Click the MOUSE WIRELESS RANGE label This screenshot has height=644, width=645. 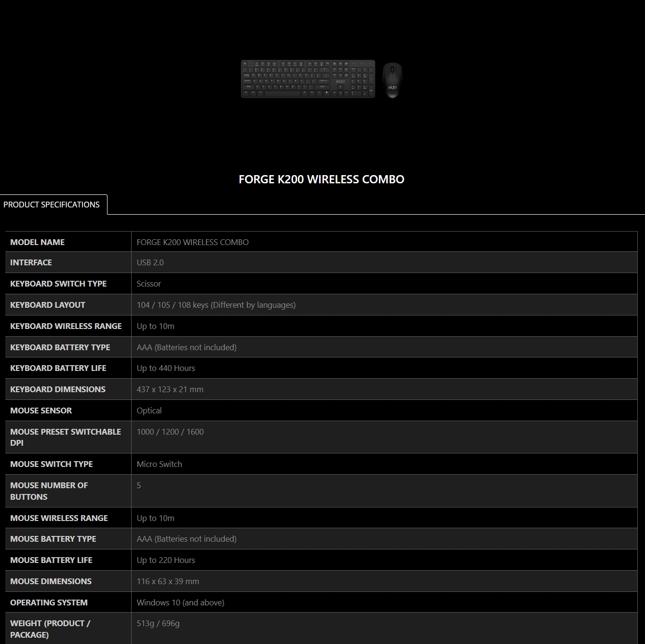coord(59,518)
